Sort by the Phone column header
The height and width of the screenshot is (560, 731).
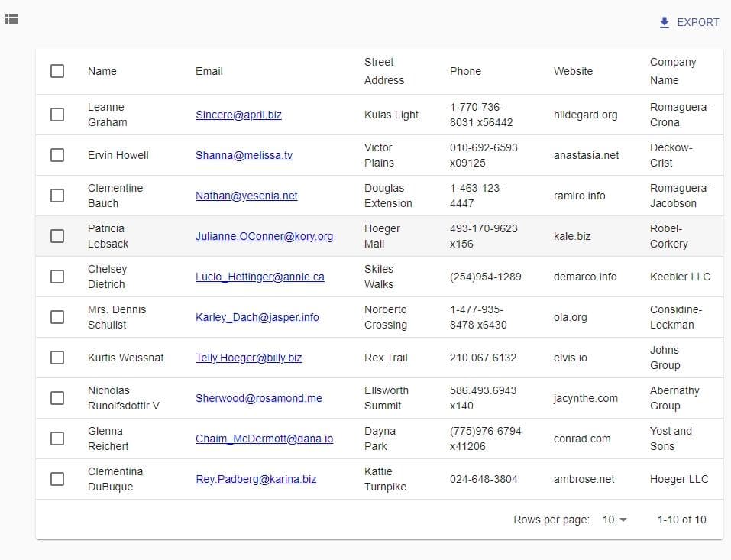[x=465, y=71]
